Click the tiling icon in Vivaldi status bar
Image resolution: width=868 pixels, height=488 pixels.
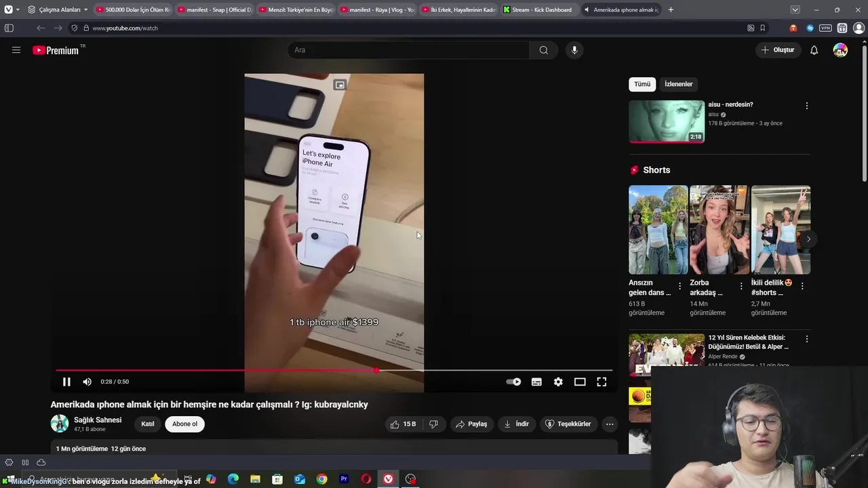click(25, 462)
